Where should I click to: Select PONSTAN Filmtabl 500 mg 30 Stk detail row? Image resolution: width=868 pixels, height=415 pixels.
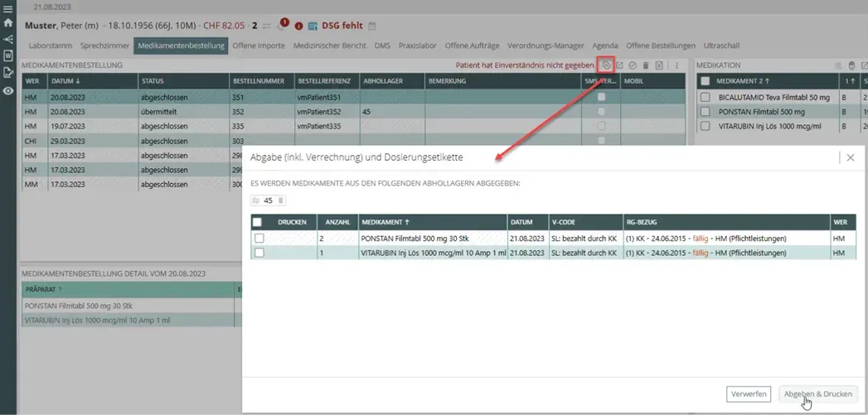[x=132, y=306]
